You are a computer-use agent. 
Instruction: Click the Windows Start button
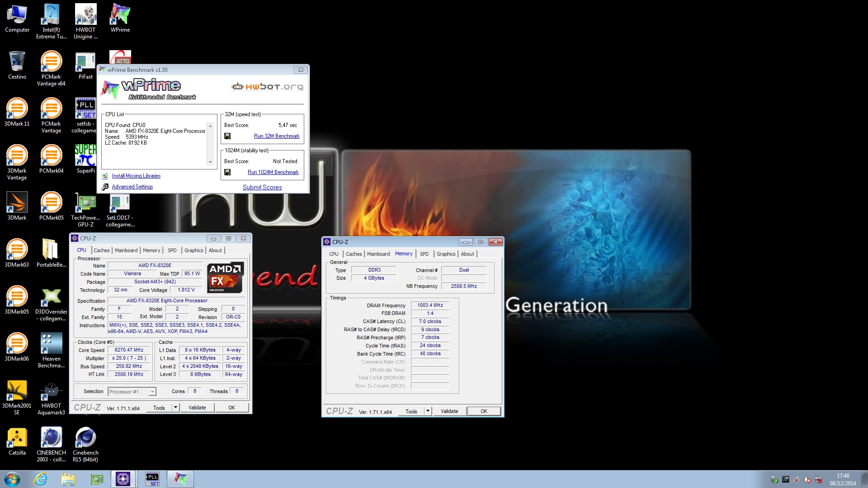coord(12,479)
